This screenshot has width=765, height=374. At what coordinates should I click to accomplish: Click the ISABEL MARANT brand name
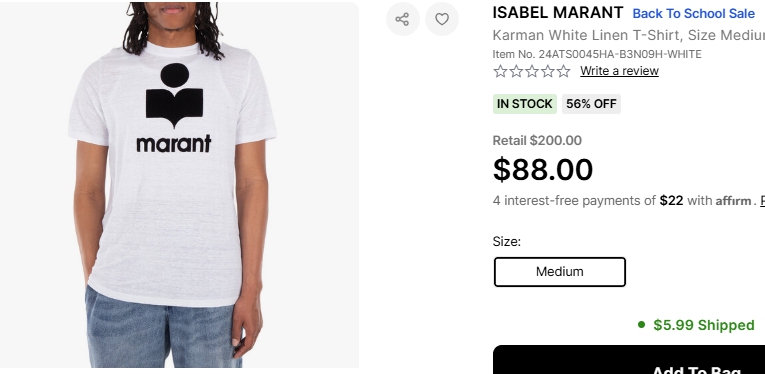558,13
